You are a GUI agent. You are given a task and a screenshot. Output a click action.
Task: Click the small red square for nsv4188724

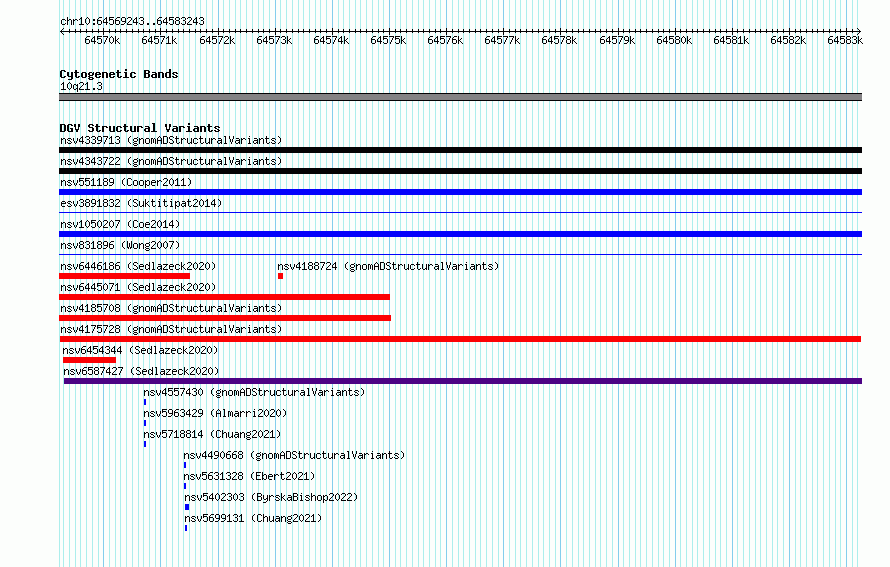click(x=280, y=276)
